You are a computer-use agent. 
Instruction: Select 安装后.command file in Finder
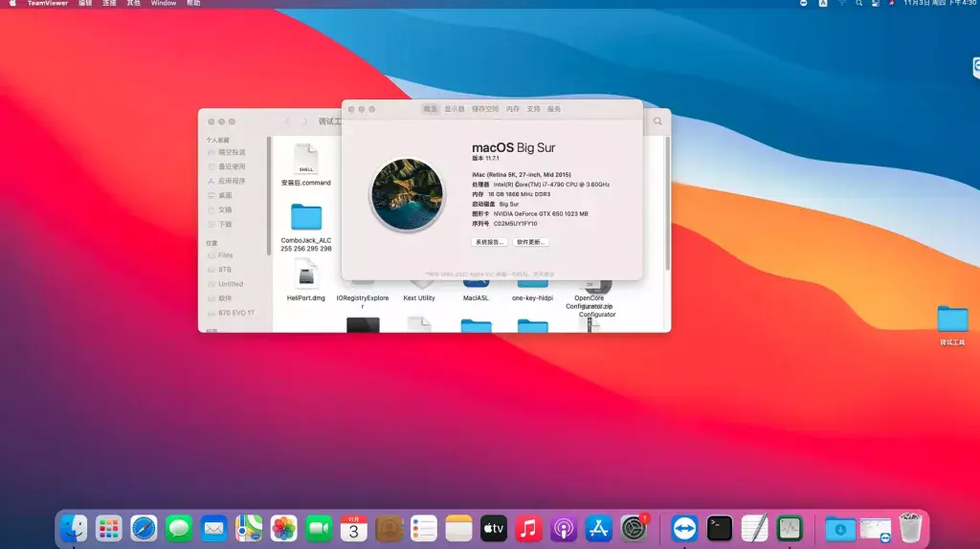pos(305,165)
